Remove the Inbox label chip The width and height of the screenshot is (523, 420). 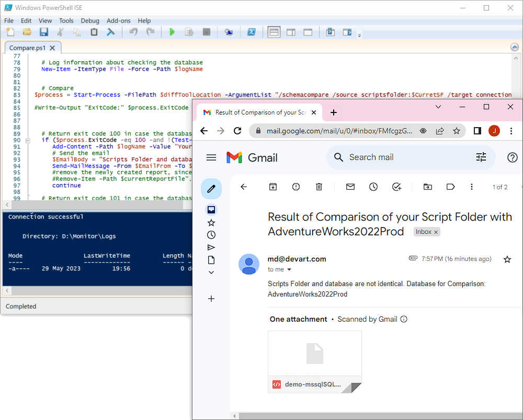coord(436,232)
